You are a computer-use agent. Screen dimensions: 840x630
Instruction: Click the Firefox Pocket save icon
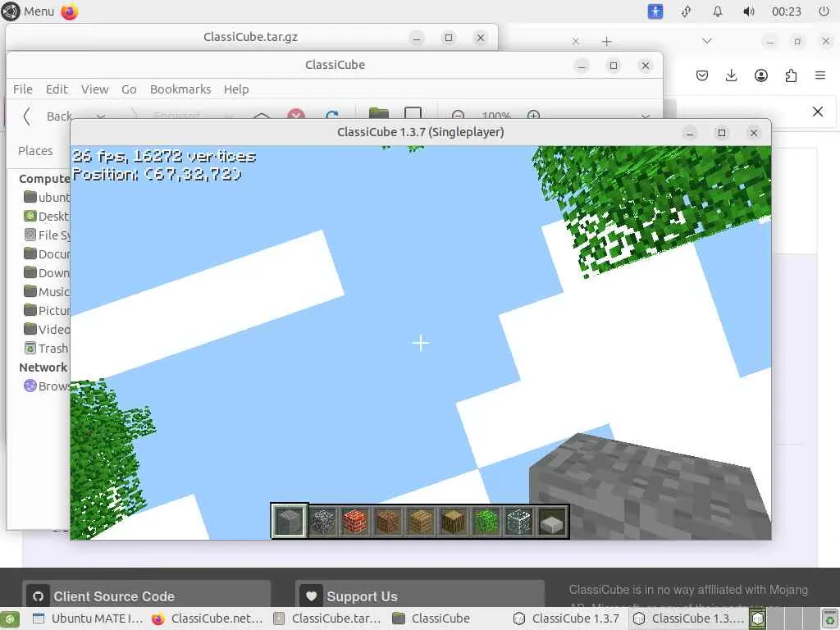[702, 75]
